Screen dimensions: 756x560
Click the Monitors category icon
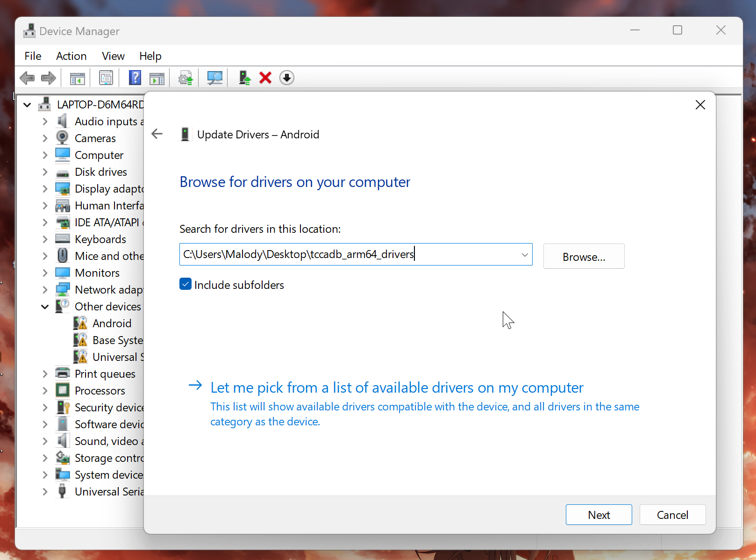(x=62, y=273)
